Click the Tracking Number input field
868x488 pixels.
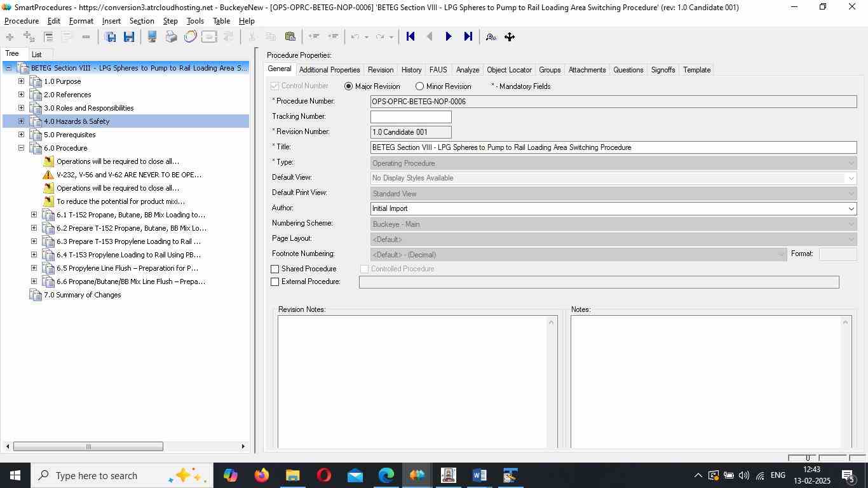(x=410, y=117)
